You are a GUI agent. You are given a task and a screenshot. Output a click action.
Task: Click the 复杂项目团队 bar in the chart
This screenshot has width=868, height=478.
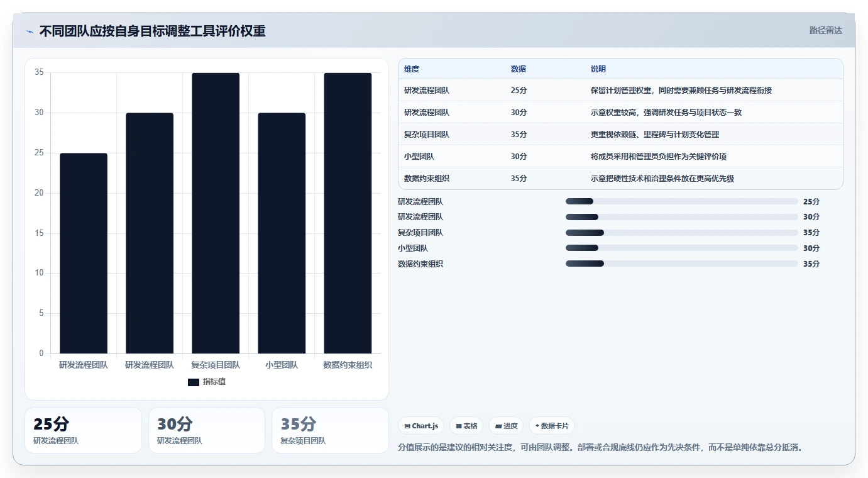[216, 213]
